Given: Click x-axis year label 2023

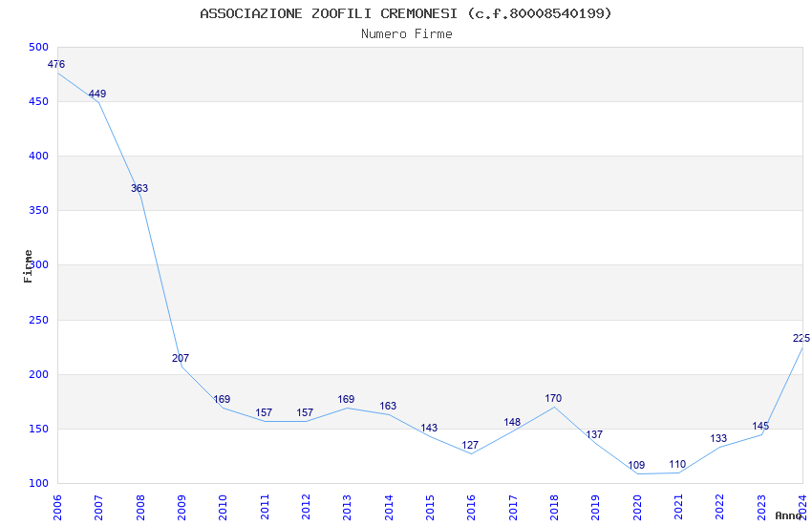Looking at the screenshot, I should pyautogui.click(x=761, y=508).
